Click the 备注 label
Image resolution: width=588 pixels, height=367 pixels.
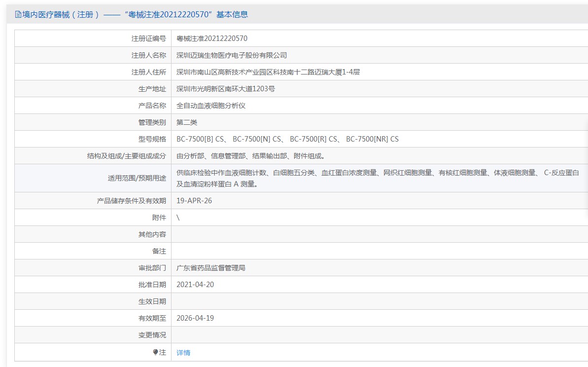[x=159, y=251]
